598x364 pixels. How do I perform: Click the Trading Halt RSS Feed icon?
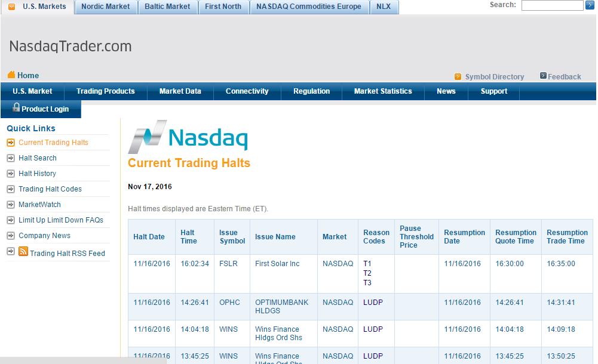(23, 252)
